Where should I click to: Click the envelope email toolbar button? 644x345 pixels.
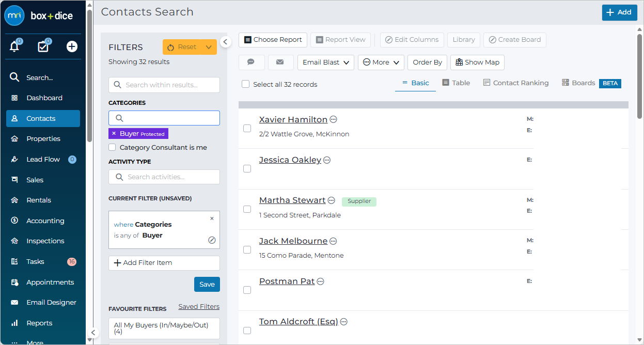point(280,62)
